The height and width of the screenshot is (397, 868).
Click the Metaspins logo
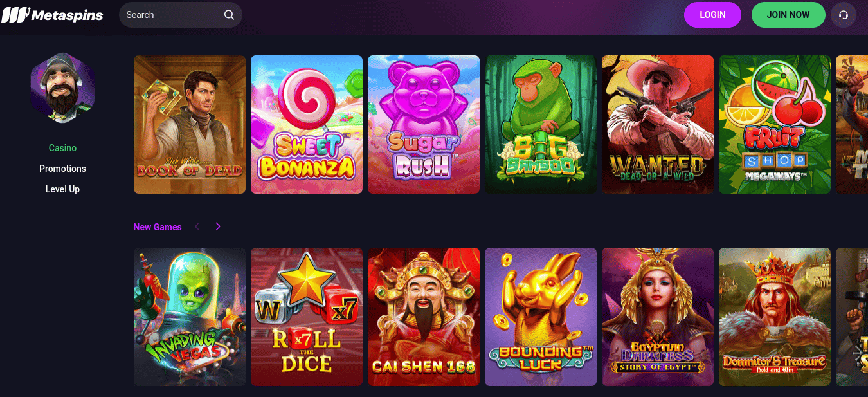pos(52,15)
